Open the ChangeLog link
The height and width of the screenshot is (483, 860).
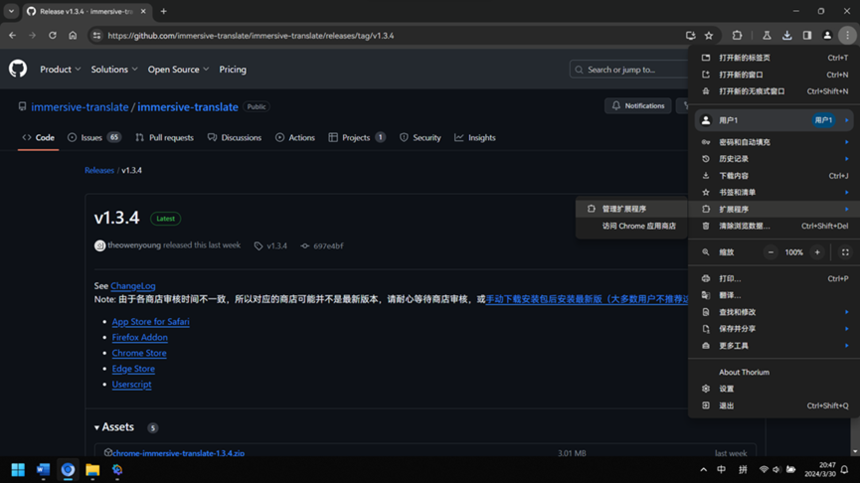point(133,286)
